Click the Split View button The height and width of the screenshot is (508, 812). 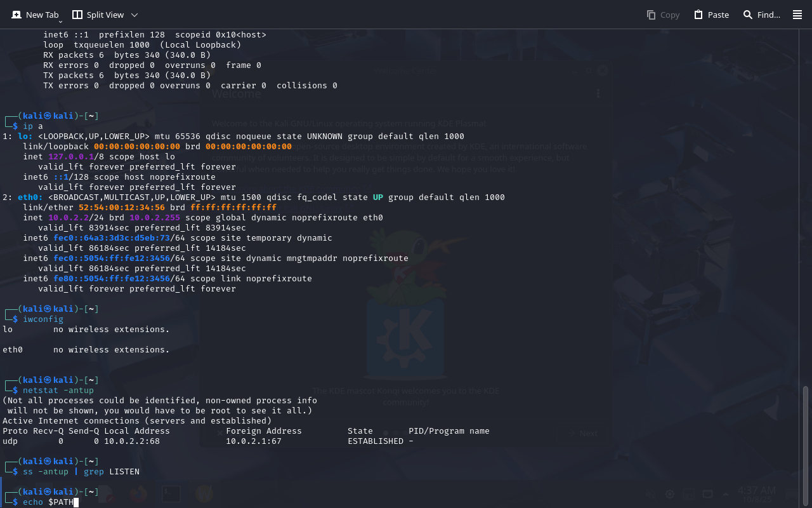point(98,15)
